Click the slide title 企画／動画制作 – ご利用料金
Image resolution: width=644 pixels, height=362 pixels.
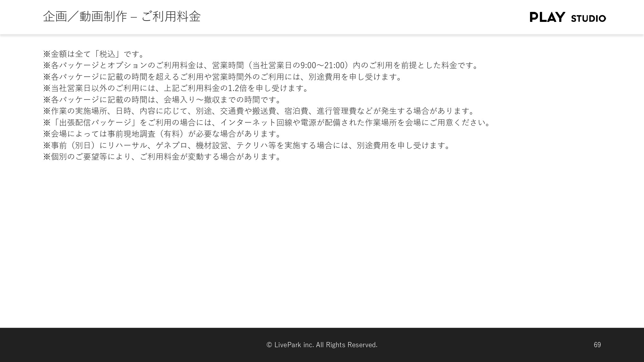122,16
